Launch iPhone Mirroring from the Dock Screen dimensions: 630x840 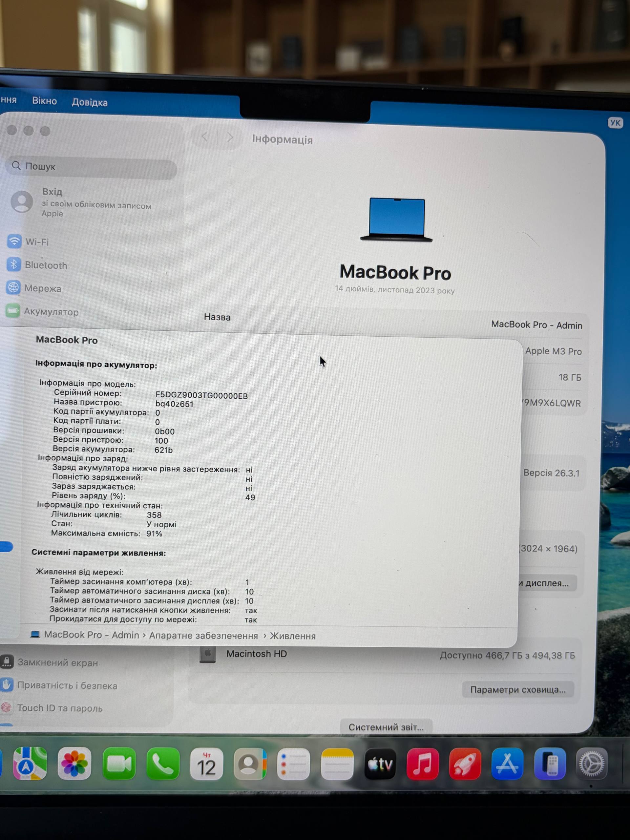click(550, 764)
